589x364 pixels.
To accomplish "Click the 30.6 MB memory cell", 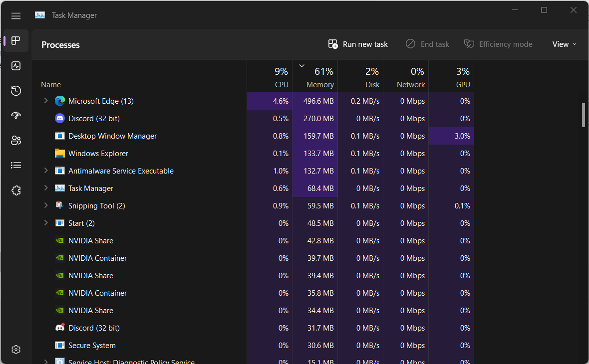I will (x=315, y=345).
